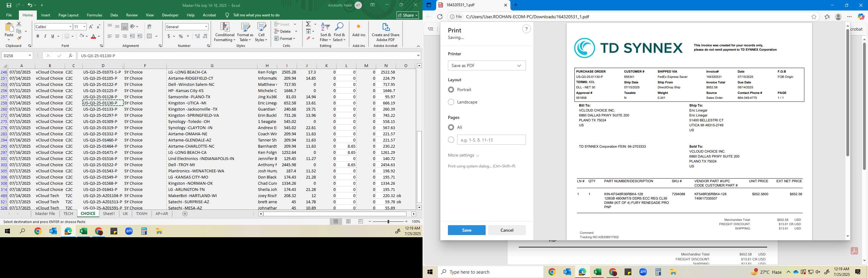This screenshot has height=278, width=868.
Task: Click the Edge refresh icon
Action: pyautogui.click(x=440, y=16)
